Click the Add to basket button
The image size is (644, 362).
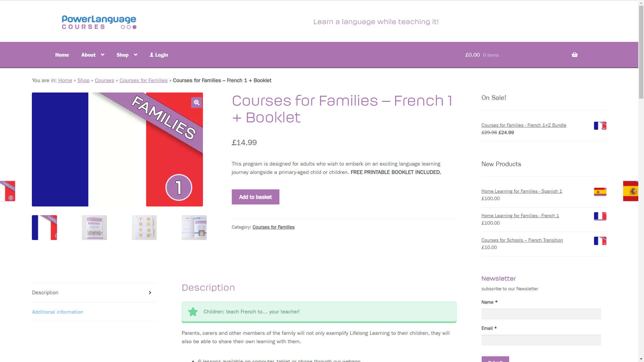click(x=255, y=197)
